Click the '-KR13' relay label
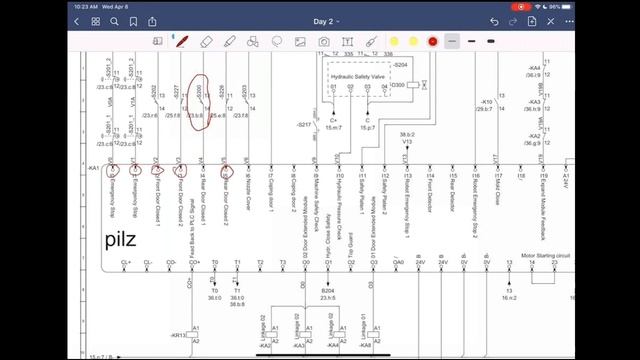 click(178, 335)
